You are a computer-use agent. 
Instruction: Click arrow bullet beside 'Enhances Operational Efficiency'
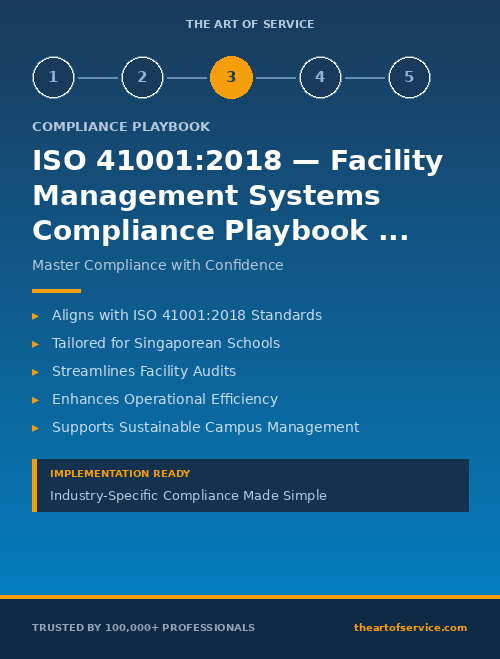coord(36,400)
